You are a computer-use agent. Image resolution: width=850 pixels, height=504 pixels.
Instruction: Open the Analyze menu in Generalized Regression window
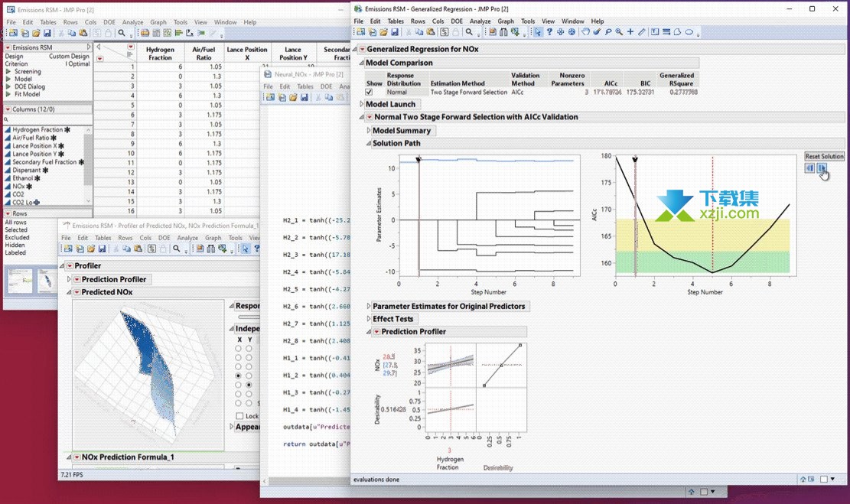(480, 21)
